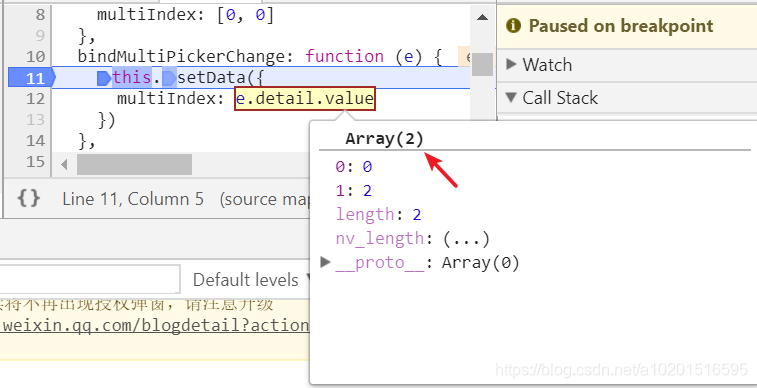
Task: Click the inline breakpoint arrow before this
Action: (x=104, y=78)
